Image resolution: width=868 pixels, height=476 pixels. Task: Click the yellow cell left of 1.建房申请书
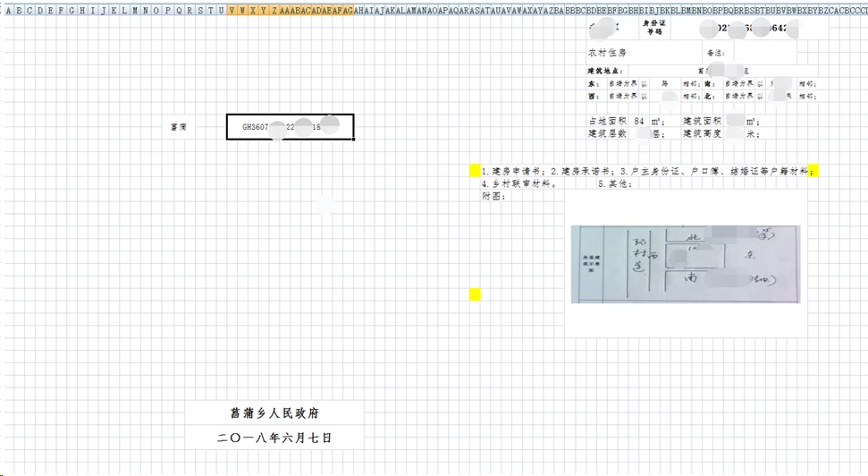[x=475, y=170]
